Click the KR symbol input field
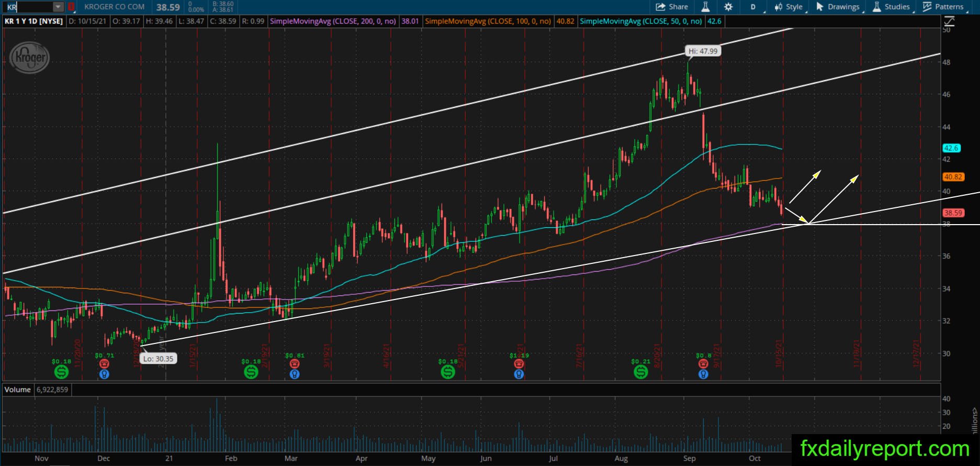The image size is (980, 466). pyautogui.click(x=29, y=7)
